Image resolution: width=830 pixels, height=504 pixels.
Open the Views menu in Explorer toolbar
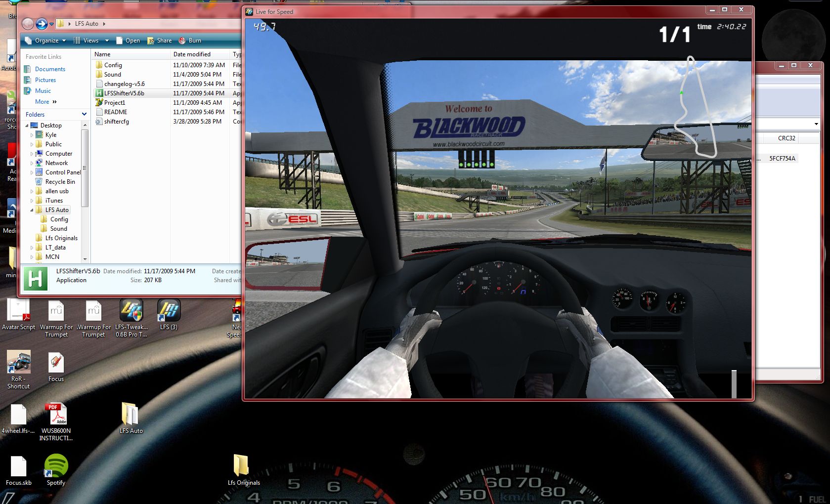tap(87, 41)
